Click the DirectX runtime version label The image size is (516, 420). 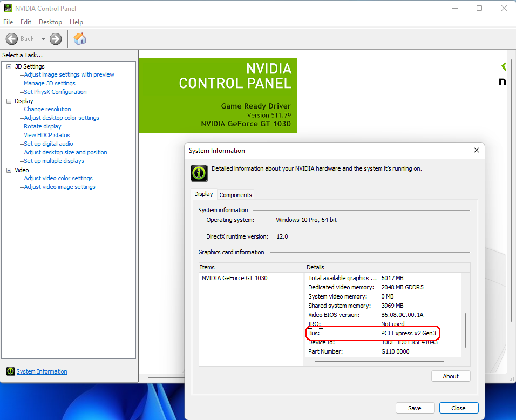point(237,236)
